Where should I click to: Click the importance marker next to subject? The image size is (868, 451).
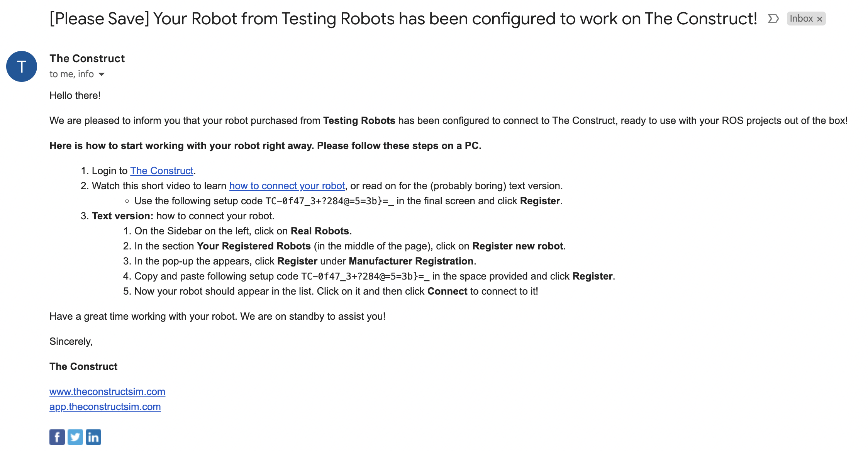[773, 19]
